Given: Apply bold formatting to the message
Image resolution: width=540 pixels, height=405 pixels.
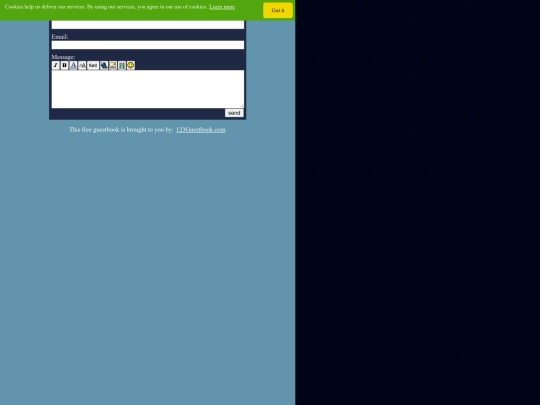Looking at the screenshot, I should (64, 65).
